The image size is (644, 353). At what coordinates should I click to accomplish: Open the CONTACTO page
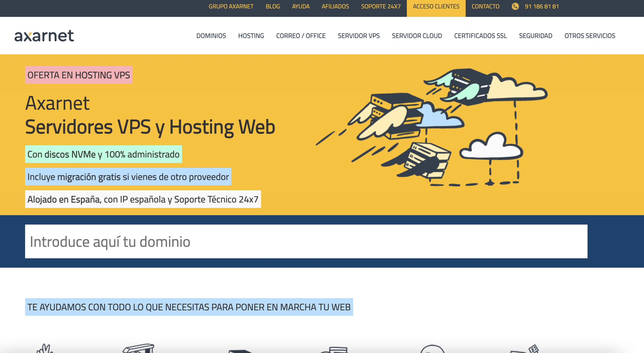coord(486,7)
